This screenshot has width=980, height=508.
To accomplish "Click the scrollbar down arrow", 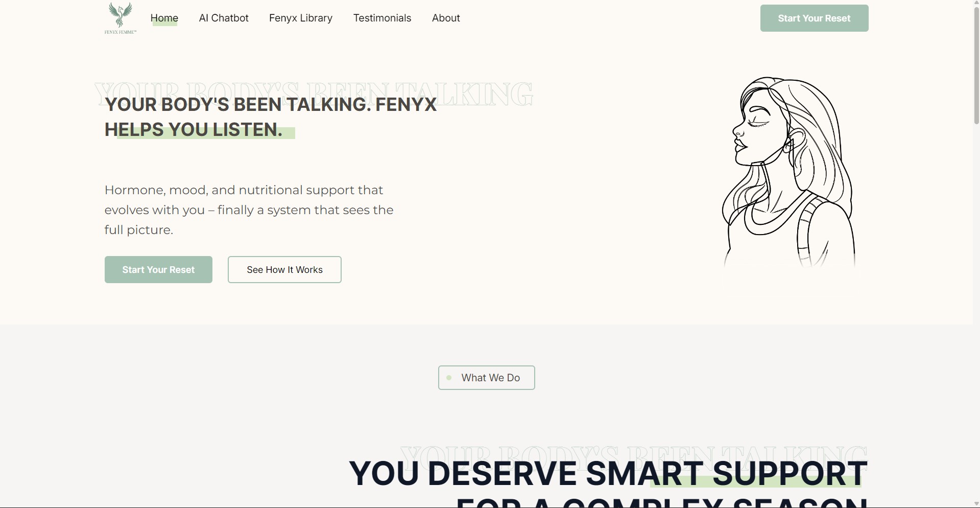I will pyautogui.click(x=976, y=504).
